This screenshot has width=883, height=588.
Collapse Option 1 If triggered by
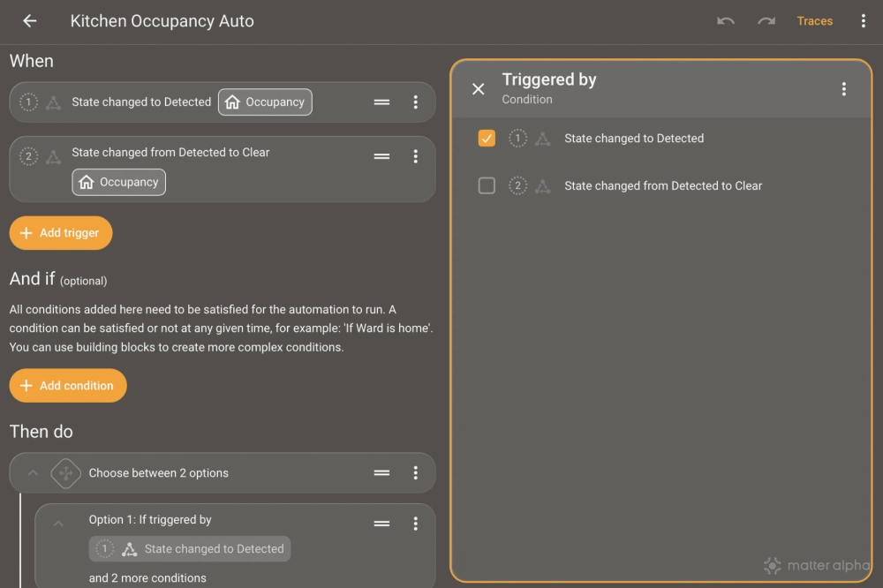click(58, 524)
